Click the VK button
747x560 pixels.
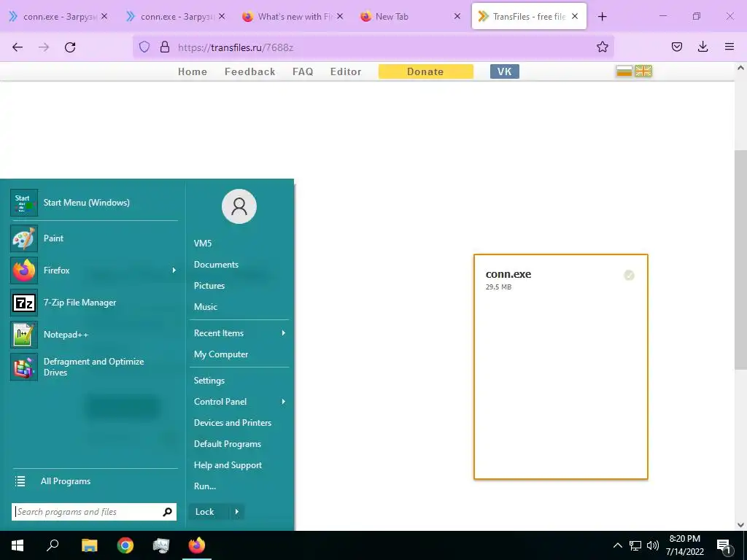pyautogui.click(x=505, y=71)
